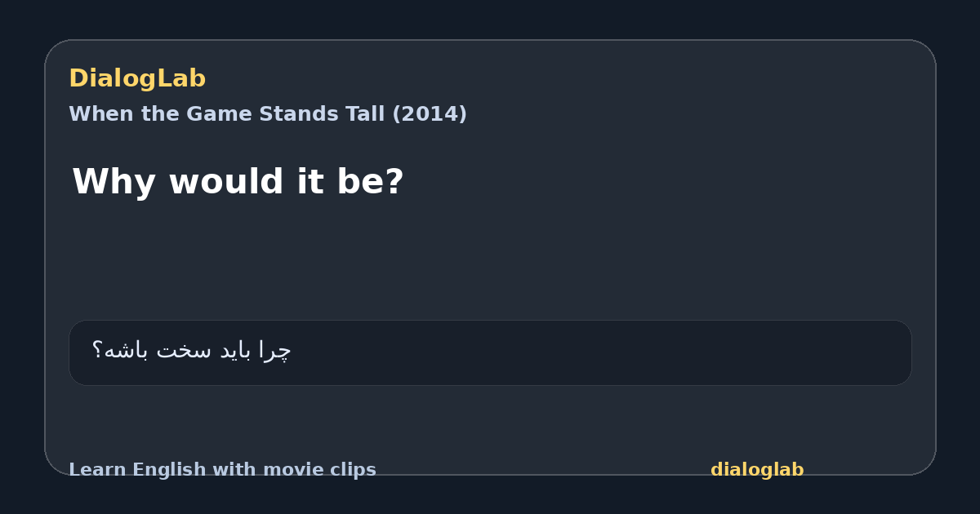Click the DialogLab logo title

[x=137, y=78]
